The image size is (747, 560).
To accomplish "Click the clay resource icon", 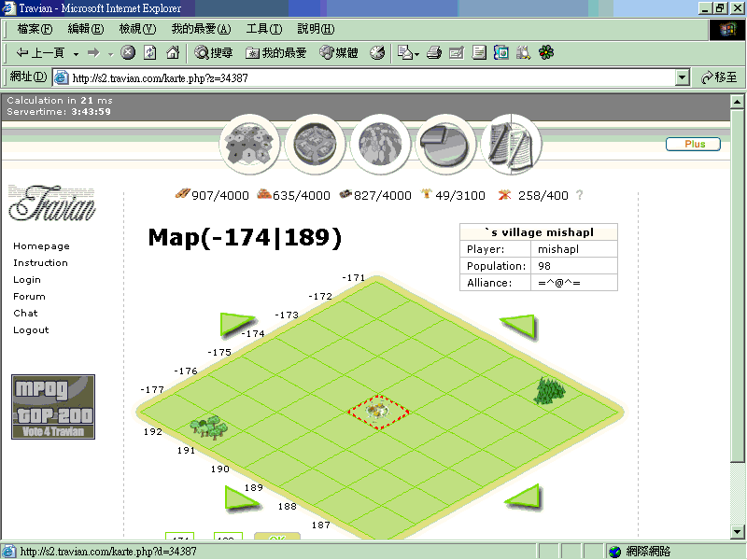I will (264, 194).
